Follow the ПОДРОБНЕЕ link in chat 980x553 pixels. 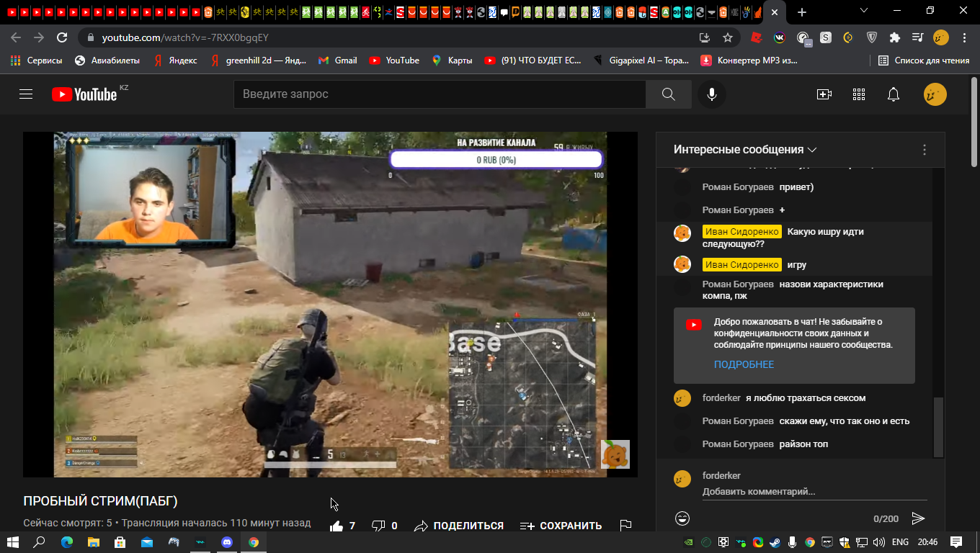click(x=744, y=364)
